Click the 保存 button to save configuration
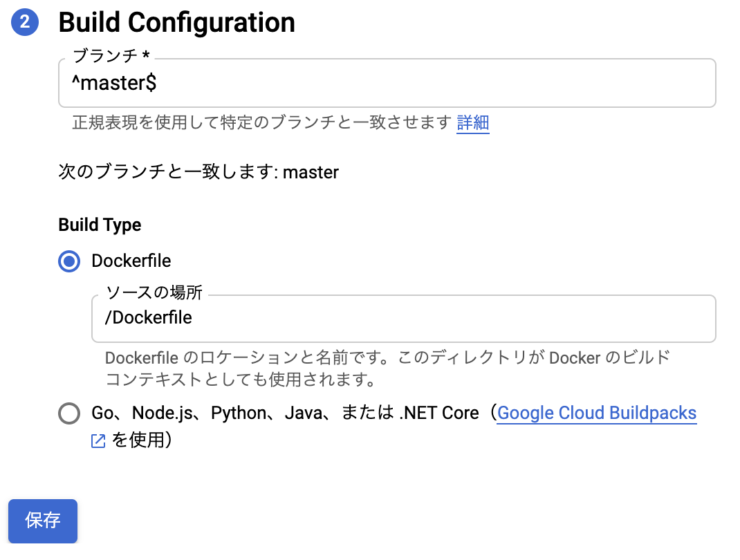Screen dimensions: 740x560 (x=42, y=521)
